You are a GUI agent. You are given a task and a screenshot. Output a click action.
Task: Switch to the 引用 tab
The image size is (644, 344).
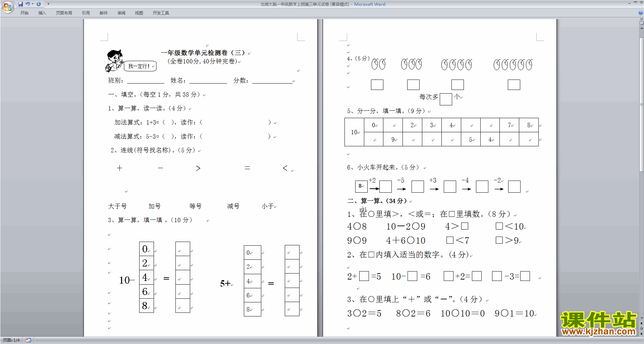click(x=86, y=13)
